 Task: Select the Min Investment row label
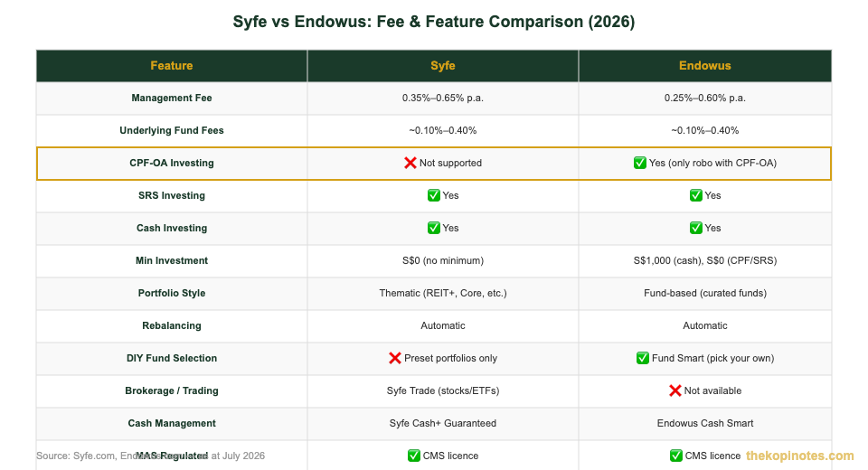tap(172, 260)
